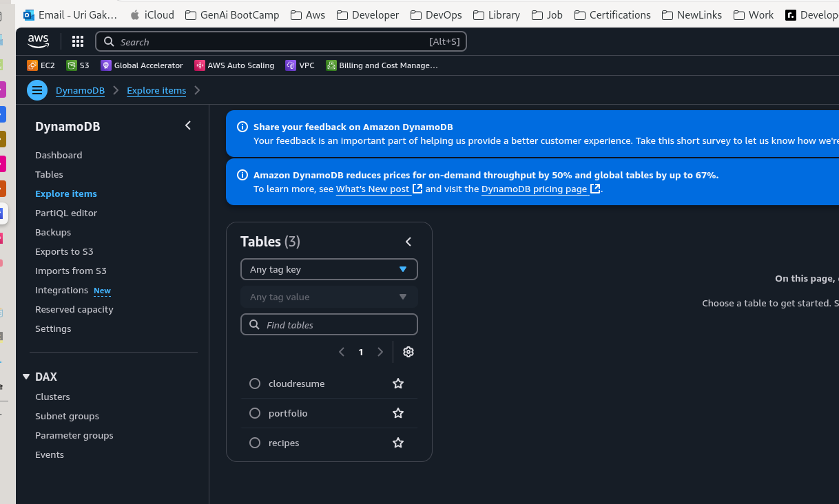Viewport: 839px width, 504px height.
Task: Open the Developer bookmark folder
Action: pyautogui.click(x=368, y=14)
